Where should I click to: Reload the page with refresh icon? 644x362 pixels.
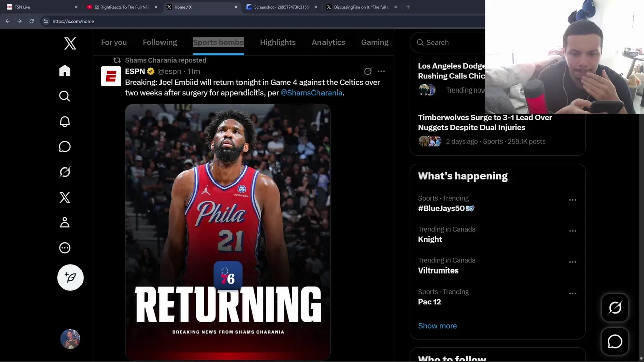pyautogui.click(x=31, y=21)
